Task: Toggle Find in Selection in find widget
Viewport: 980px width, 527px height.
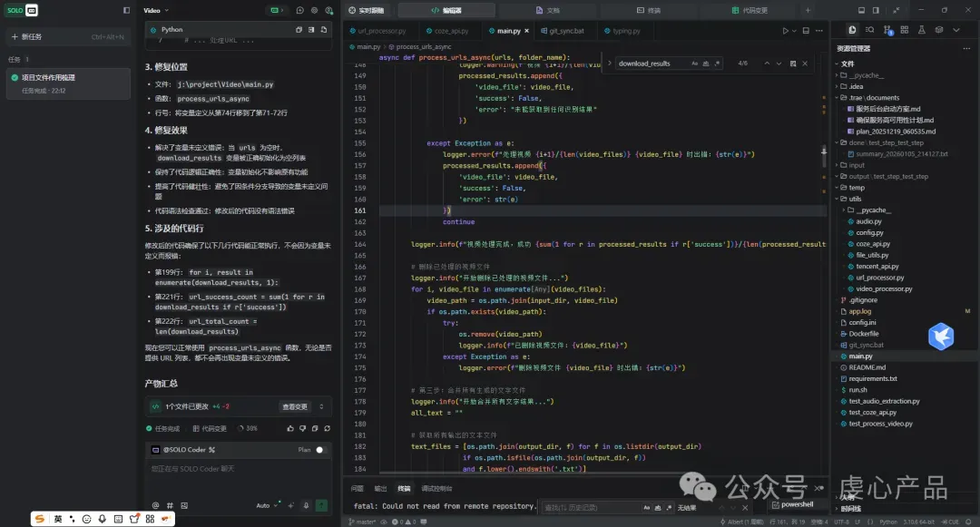Action: click(x=792, y=63)
